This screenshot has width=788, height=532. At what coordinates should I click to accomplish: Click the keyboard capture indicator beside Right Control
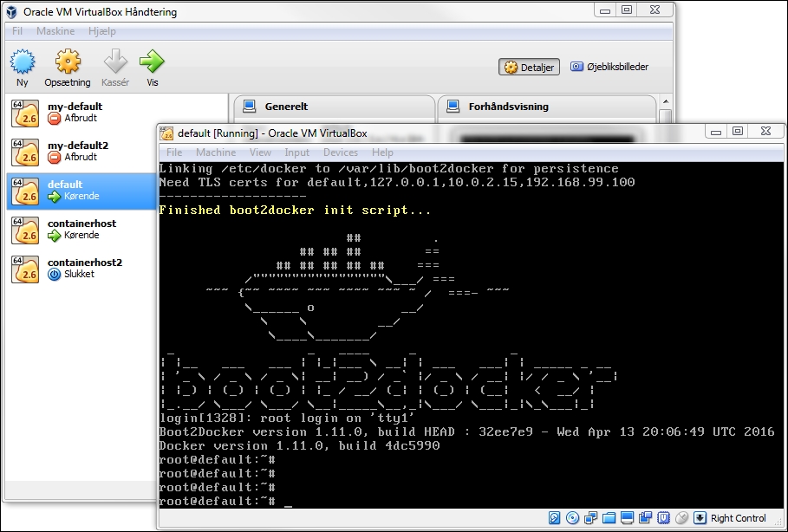click(x=700, y=517)
